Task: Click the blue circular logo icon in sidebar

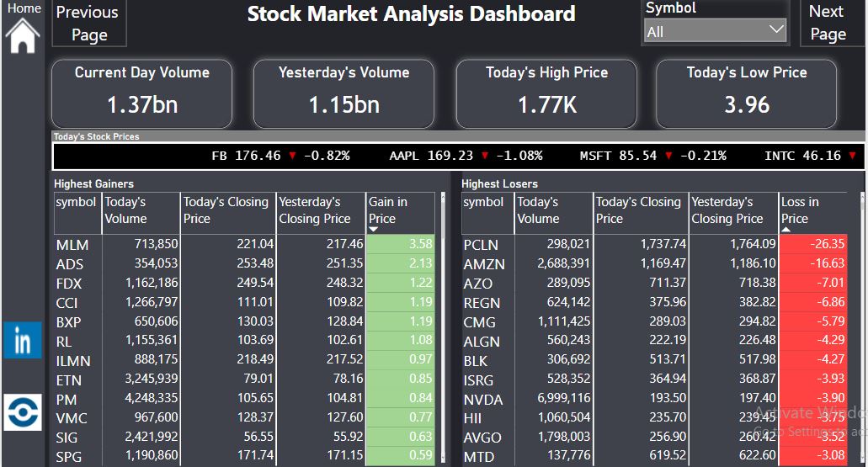Action: (x=23, y=412)
